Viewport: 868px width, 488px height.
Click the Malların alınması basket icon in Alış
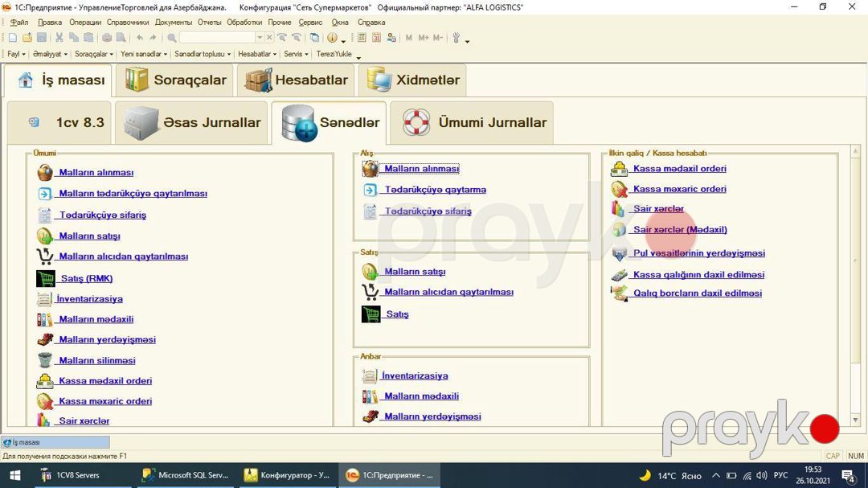(370, 168)
